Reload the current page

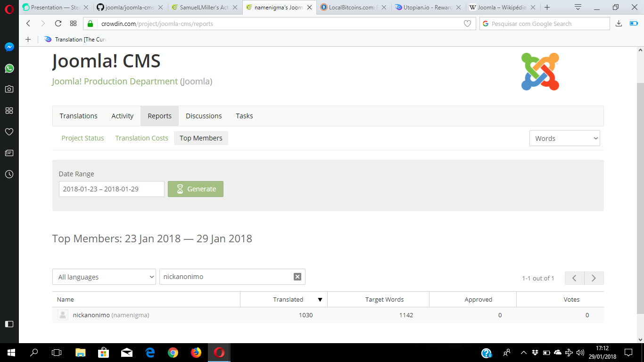pos(58,24)
